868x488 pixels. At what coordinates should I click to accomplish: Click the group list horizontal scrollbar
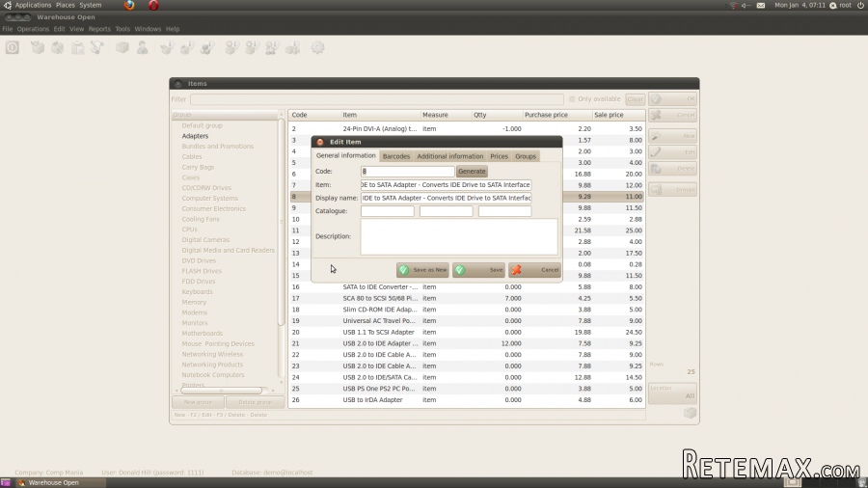click(222, 390)
